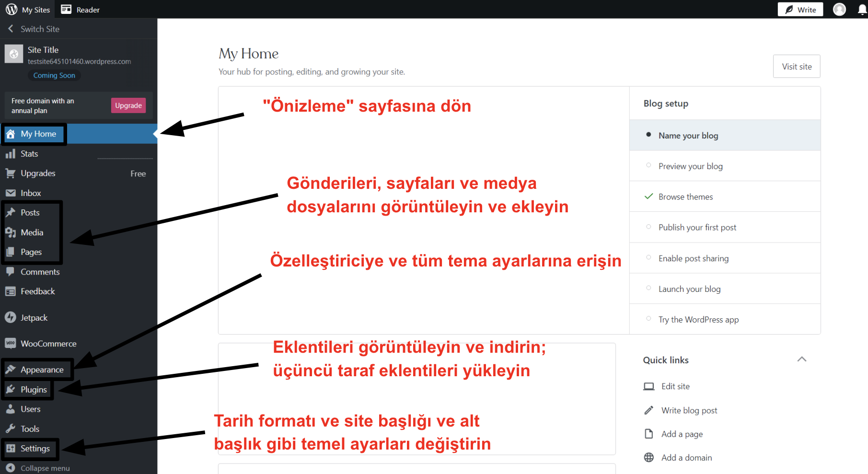Click the Upgrades cart icon
This screenshot has height=474, width=868.
tap(11, 173)
